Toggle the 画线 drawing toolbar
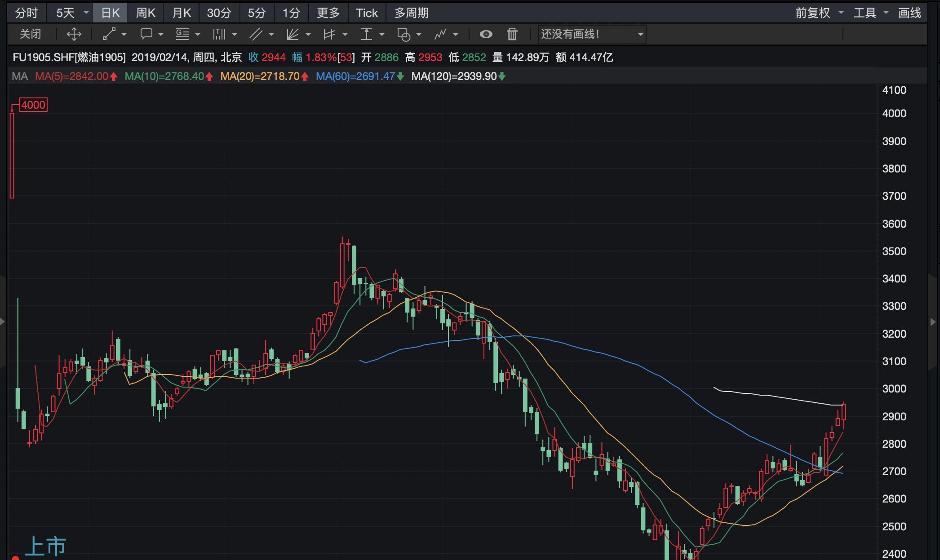This screenshot has width=940, height=560. pos(910,13)
